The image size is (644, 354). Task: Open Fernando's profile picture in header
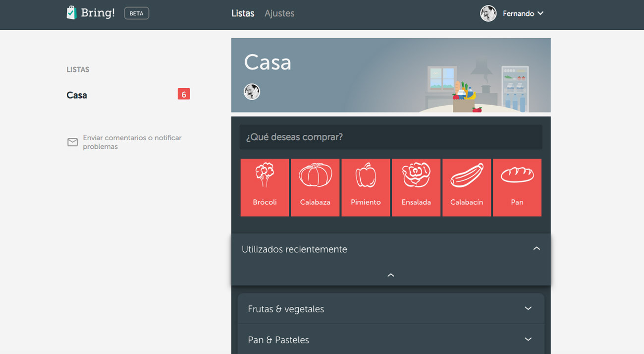click(488, 13)
